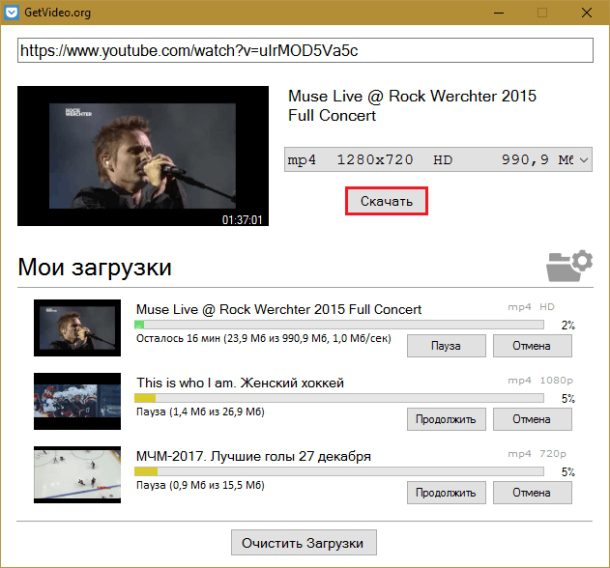Click the 'mp4 1080p' format label
This screenshot has height=568, width=610.
(540, 380)
